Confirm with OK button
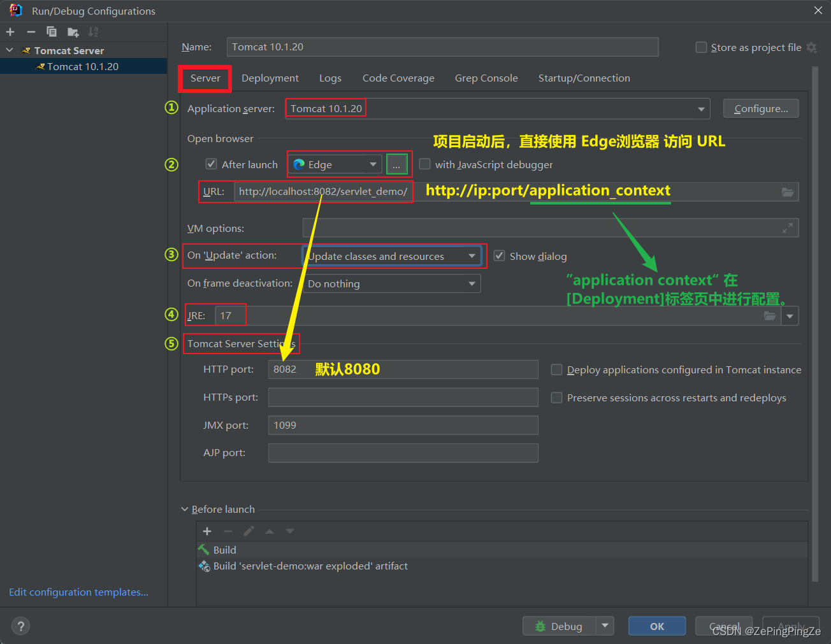This screenshot has width=831, height=644. coord(657,626)
